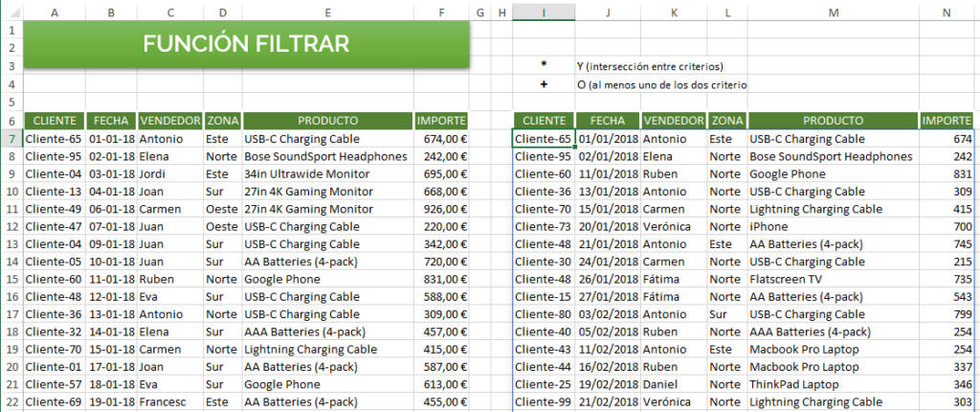The width and height of the screenshot is (980, 412).
Task: Select column I header
Action: tap(544, 11)
